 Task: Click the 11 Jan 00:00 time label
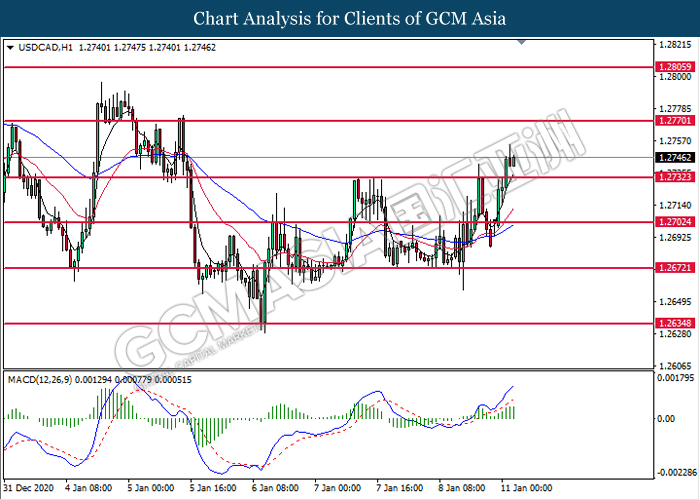(x=526, y=488)
